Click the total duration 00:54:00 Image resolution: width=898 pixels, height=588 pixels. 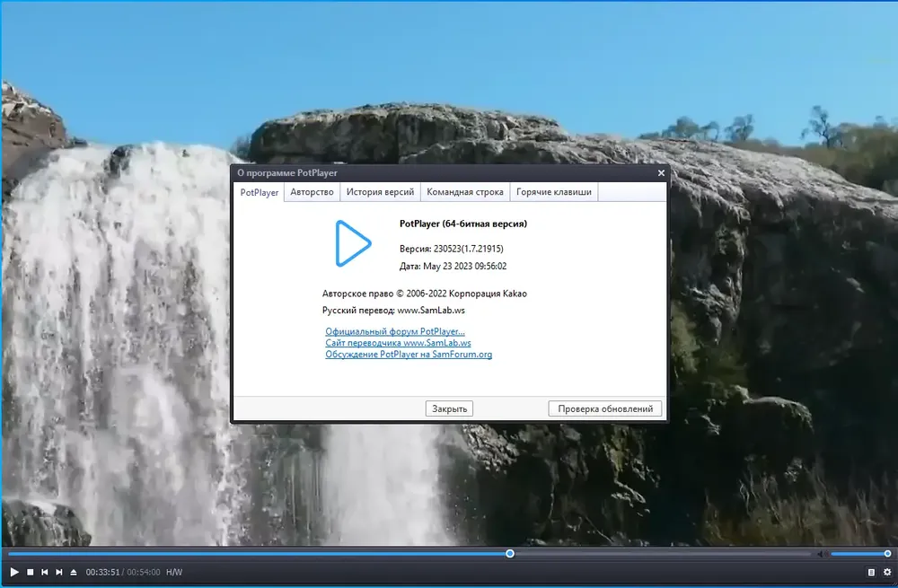pos(143,572)
